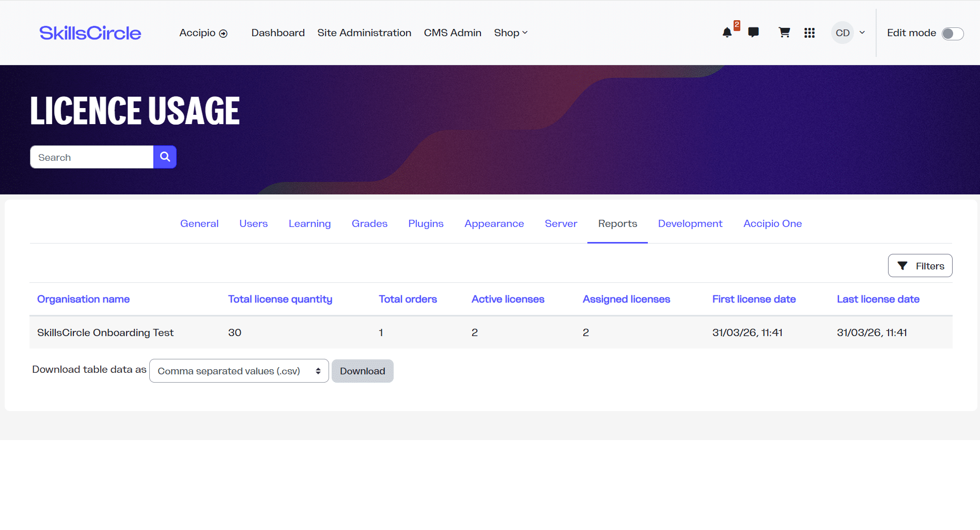Open the notifications bell icon

pos(727,33)
